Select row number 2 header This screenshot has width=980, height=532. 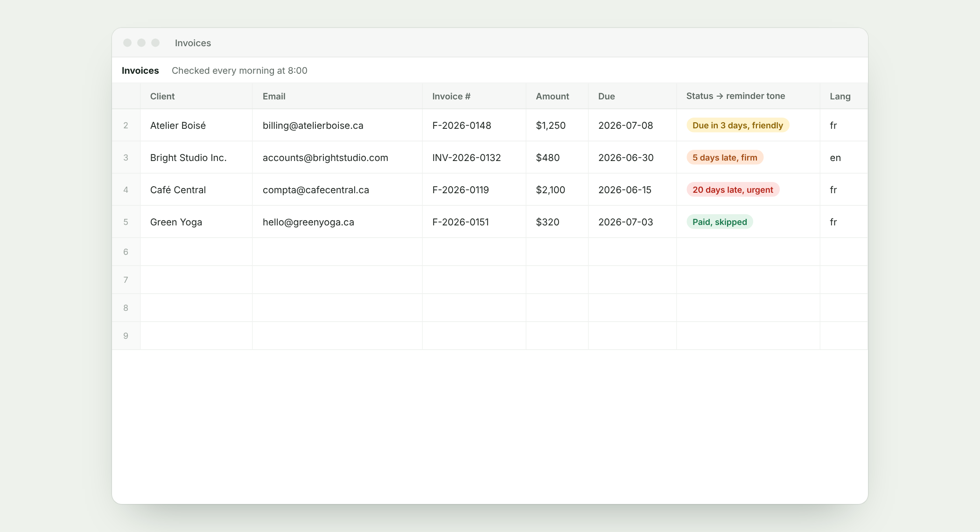[x=126, y=125]
